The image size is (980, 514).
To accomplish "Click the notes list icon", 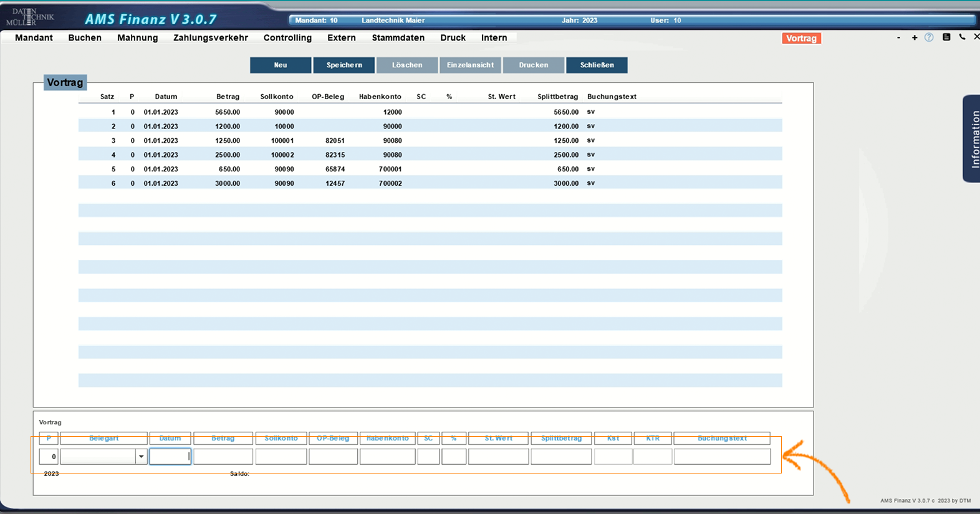I will coord(946,37).
